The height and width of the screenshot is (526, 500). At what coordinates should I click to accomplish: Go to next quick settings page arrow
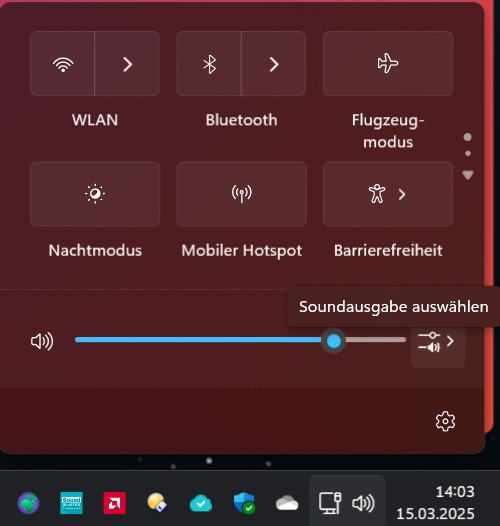pyautogui.click(x=468, y=175)
